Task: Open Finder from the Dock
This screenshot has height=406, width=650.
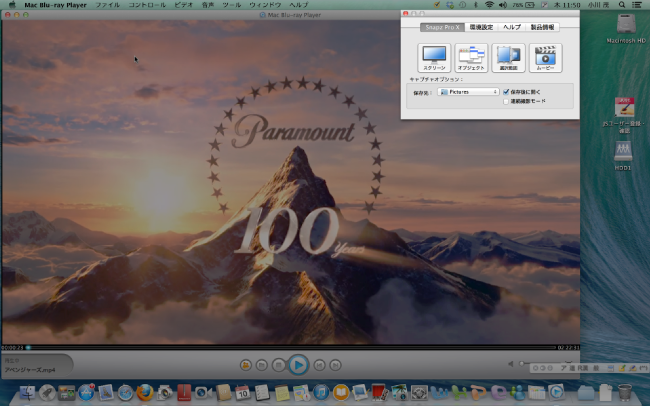Action: pyautogui.click(x=28, y=392)
